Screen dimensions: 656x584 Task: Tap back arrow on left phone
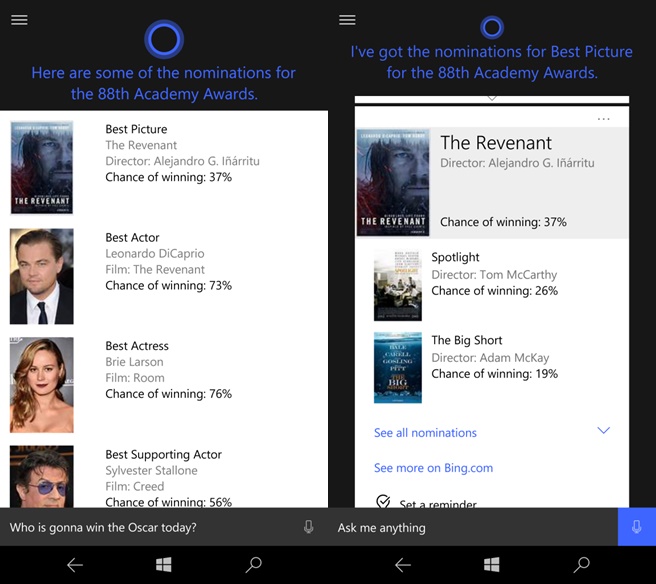click(75, 565)
